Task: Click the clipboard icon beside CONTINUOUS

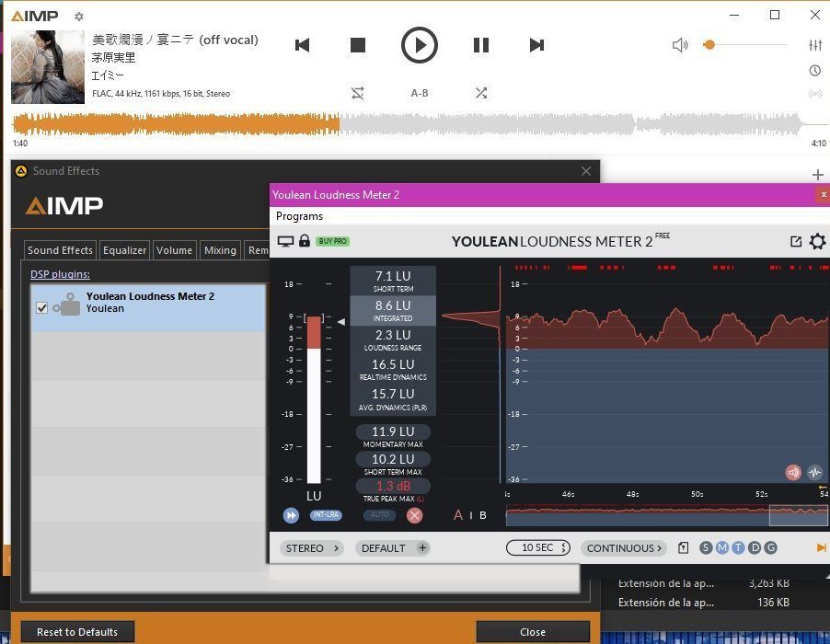Action: pos(684,547)
